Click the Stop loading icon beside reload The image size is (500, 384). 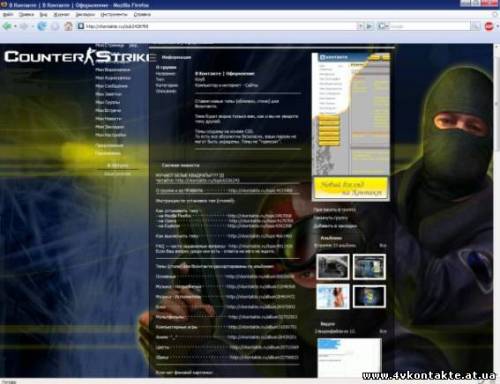click(55, 26)
